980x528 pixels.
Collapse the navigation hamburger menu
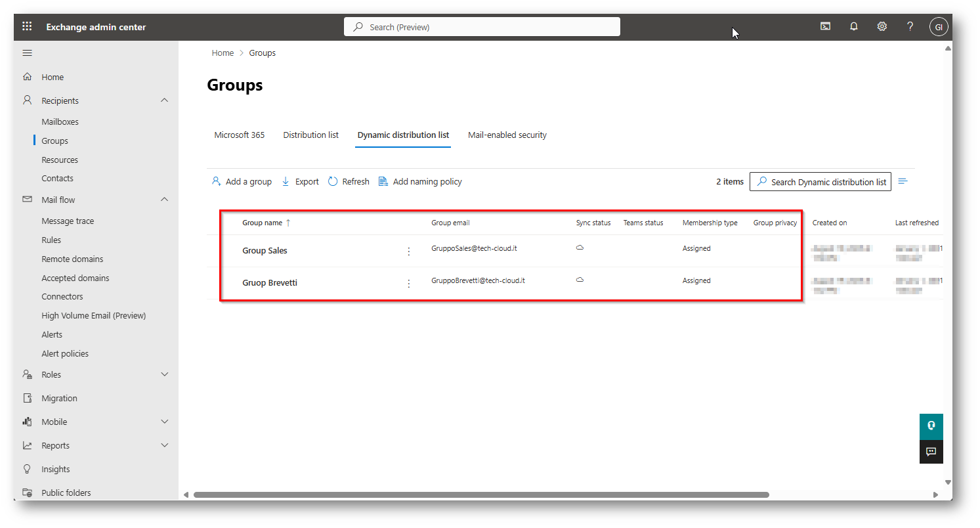(28, 53)
